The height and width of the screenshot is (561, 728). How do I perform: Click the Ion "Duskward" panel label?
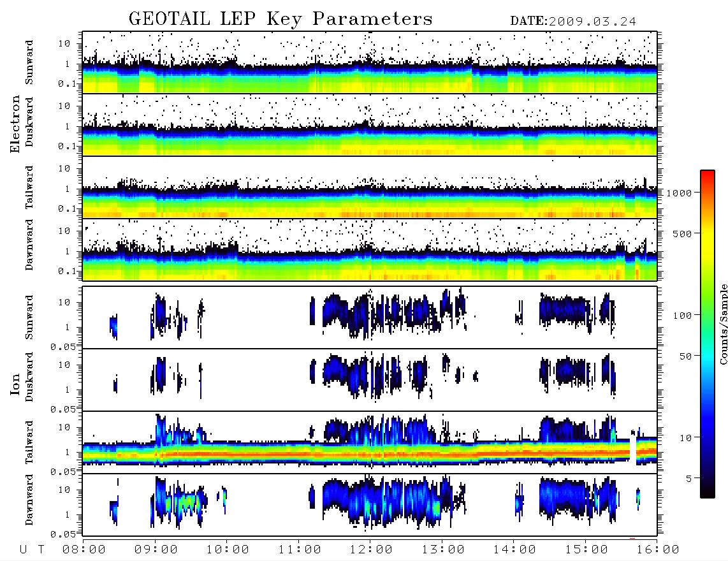click(x=29, y=377)
